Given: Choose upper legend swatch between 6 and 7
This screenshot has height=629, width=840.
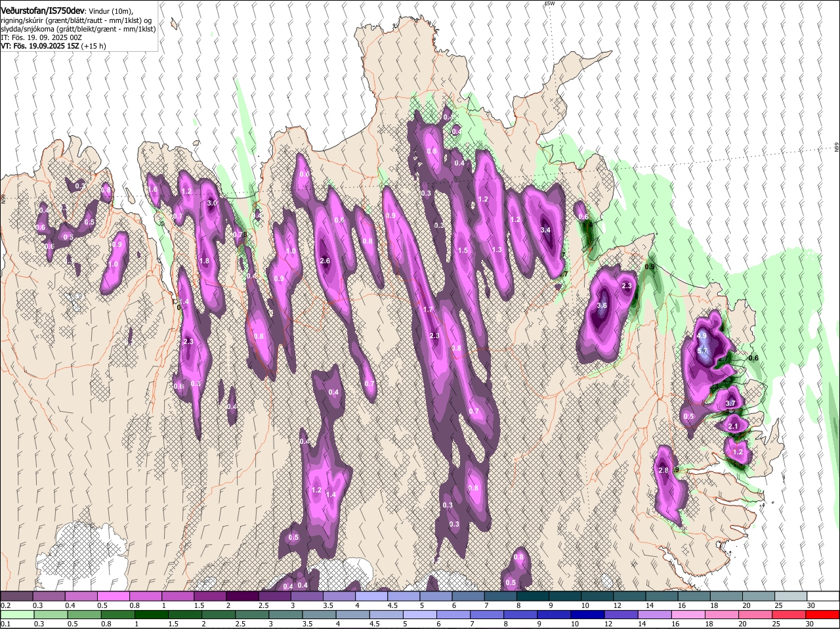Looking at the screenshot, I should [468, 596].
